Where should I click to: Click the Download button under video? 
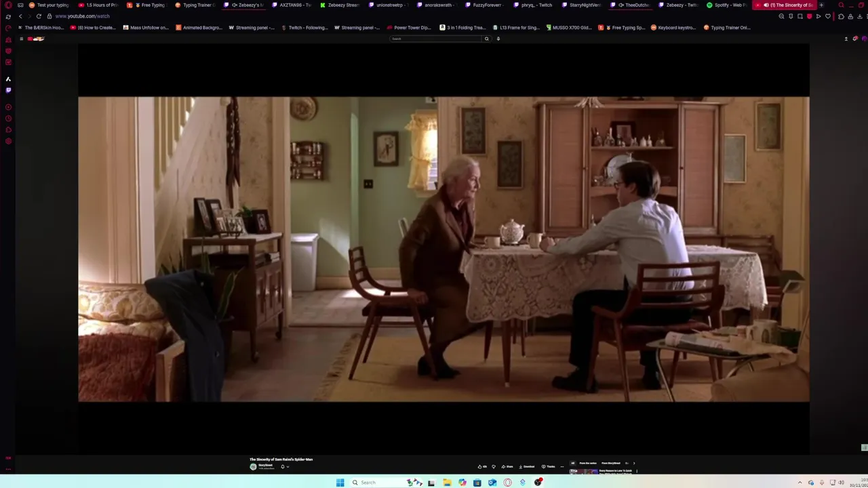[527, 467]
